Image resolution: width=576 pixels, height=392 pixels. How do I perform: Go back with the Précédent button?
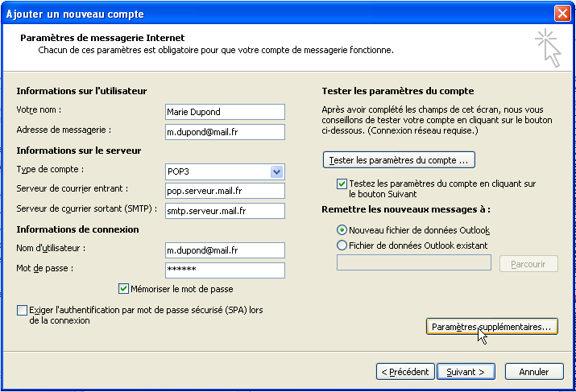click(x=405, y=372)
